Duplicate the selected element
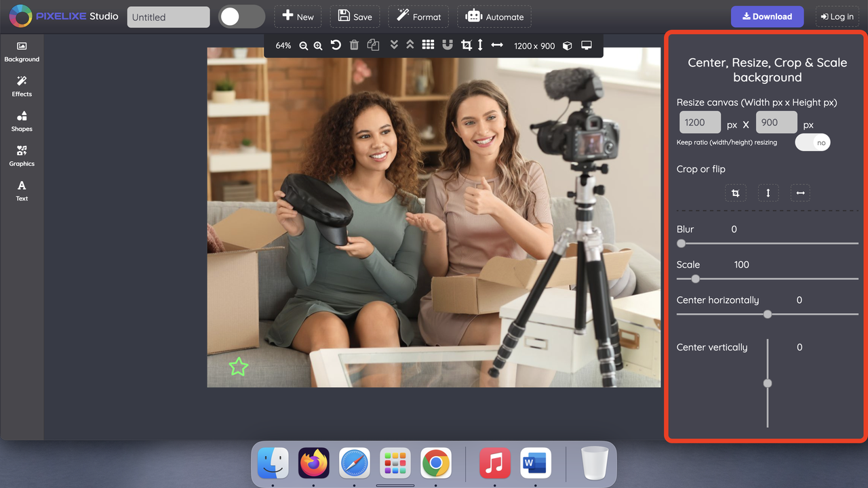This screenshot has height=488, width=868. tap(373, 45)
